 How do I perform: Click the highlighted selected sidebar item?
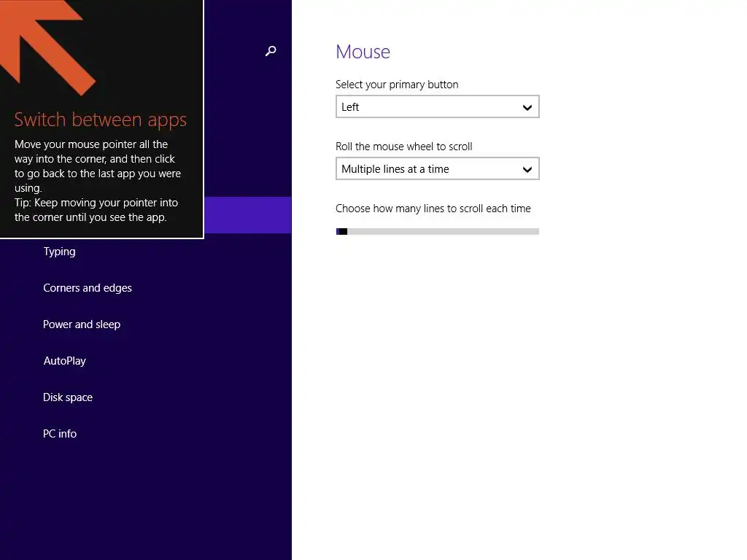pos(248,215)
